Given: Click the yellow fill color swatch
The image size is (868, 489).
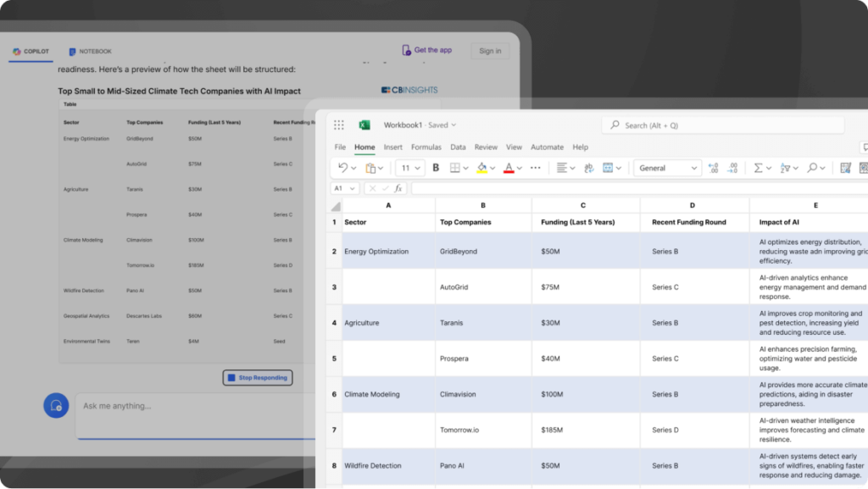Looking at the screenshot, I should (x=481, y=168).
